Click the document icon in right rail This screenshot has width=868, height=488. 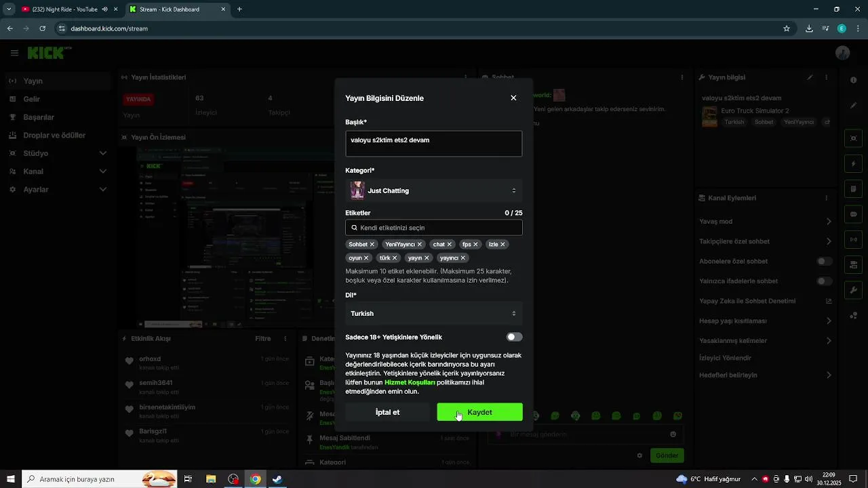854,189
